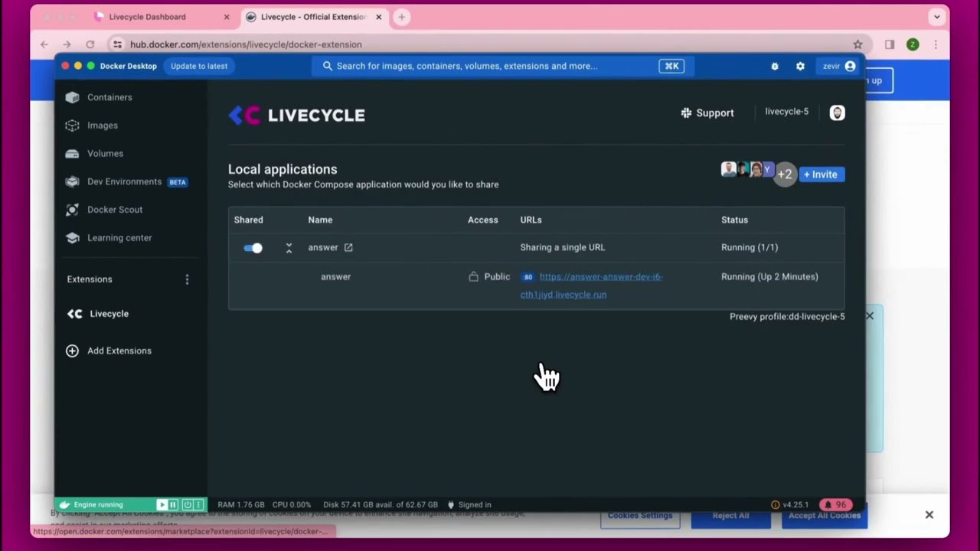This screenshot has height=551, width=980.
Task: Open the Chrome tab list dropdown
Action: click(936, 17)
